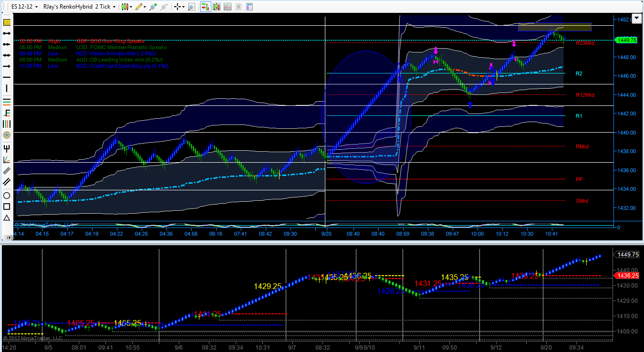Click the 1429.25 yellow price label in lower chart
Viewport: 644px width, 352px height.
[268, 286]
